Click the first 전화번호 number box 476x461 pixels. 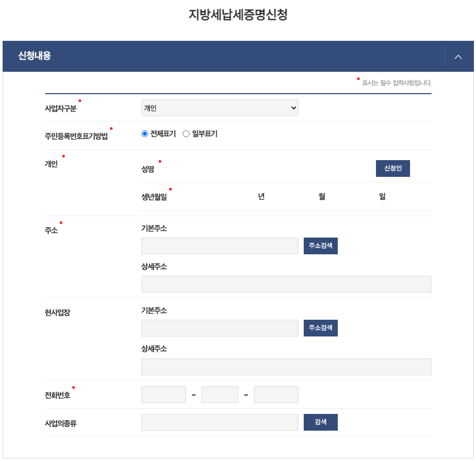pyautogui.click(x=163, y=394)
